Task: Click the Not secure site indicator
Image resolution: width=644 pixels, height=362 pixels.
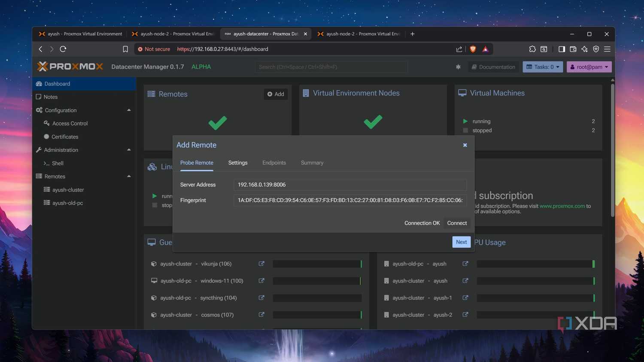Action: pos(154,49)
